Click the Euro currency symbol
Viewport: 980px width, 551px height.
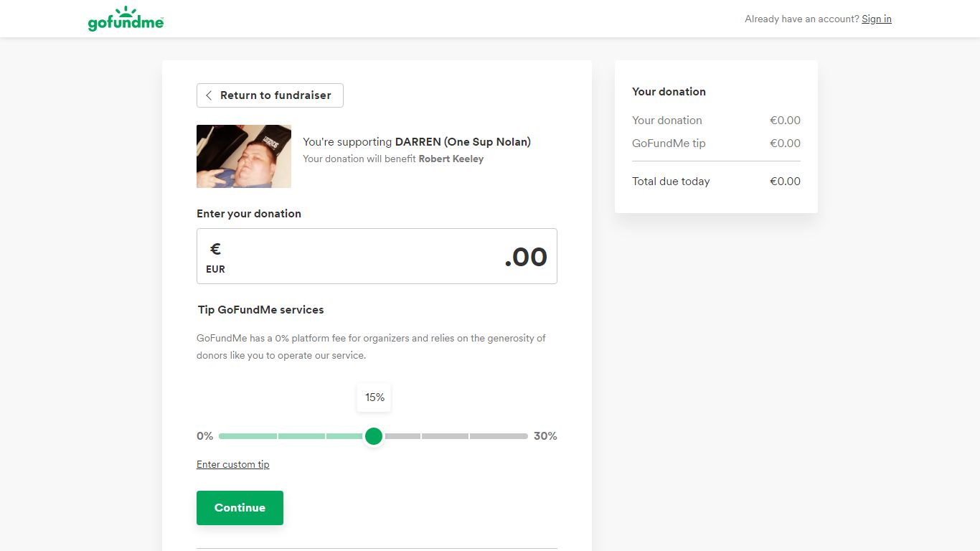click(x=215, y=249)
